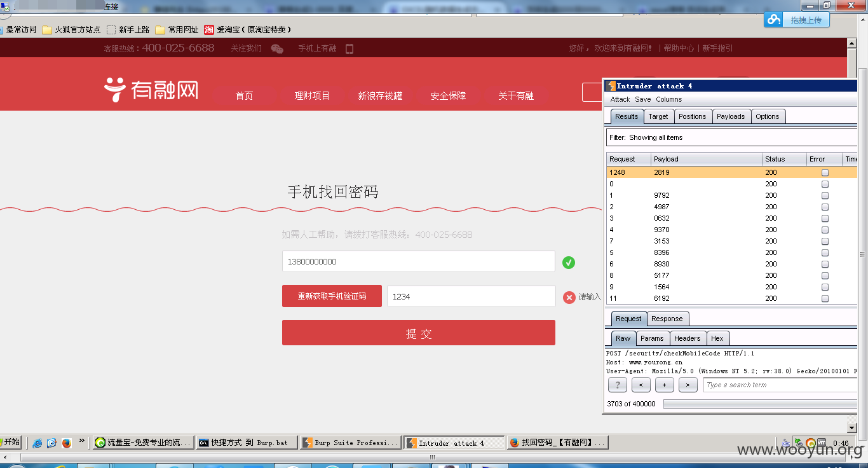Click the 新手指引 beginner guide link
Screen dimensions: 868x468
coord(717,48)
